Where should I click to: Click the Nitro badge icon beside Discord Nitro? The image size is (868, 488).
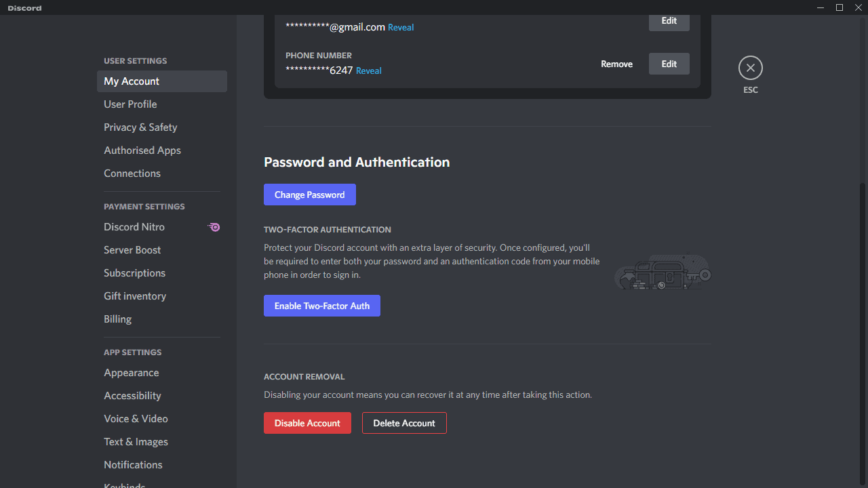tap(214, 227)
